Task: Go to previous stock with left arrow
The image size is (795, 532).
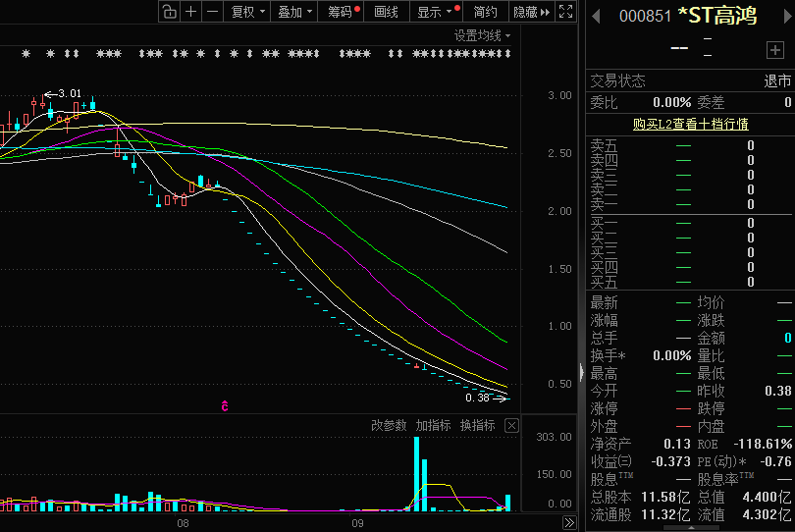Action: 596,16
